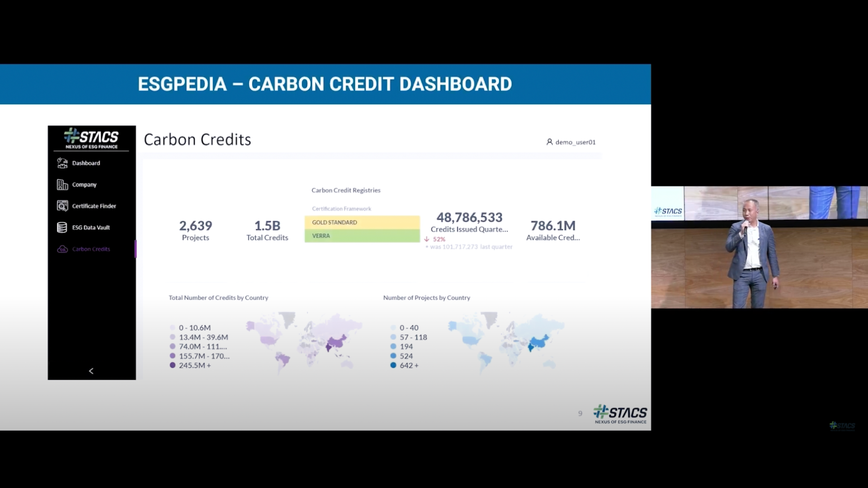Click the STACS logo in the slide footer
Viewport: 868px width, 488px height.
[x=620, y=414]
